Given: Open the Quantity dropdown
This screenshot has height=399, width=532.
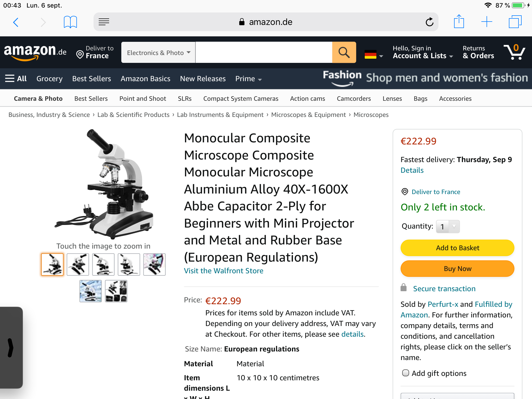Looking at the screenshot, I should 448,227.
